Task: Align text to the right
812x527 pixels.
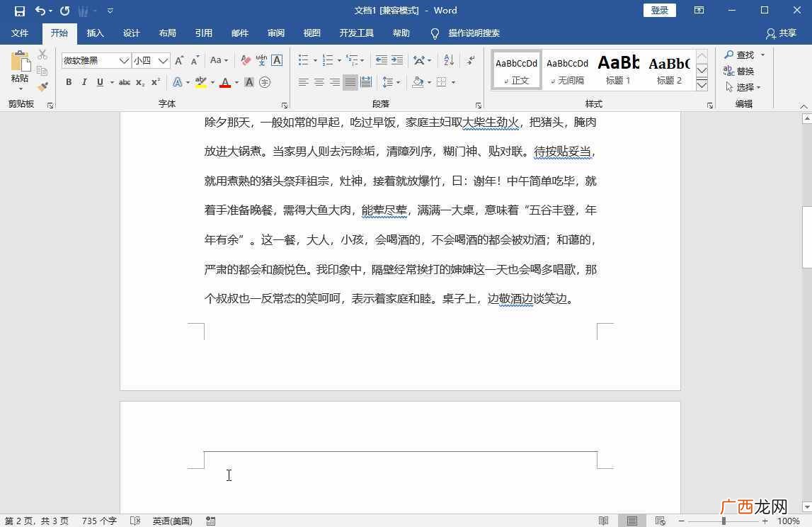Action: coord(335,82)
